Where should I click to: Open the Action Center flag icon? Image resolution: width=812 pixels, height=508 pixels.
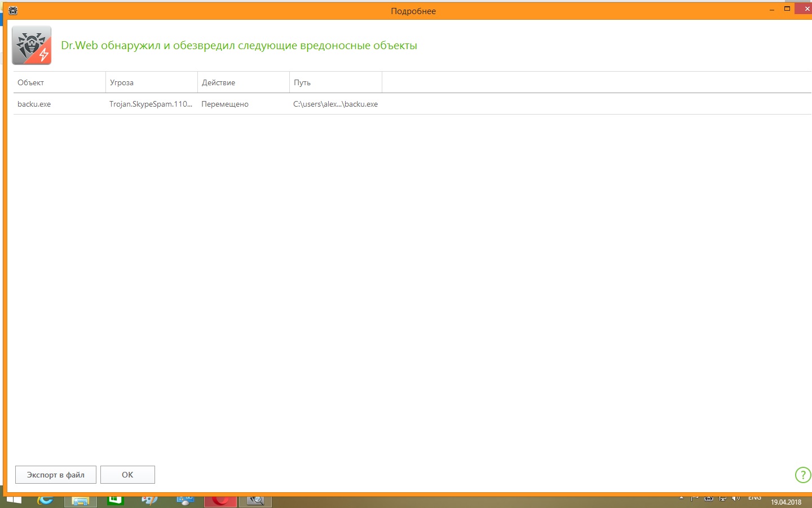tap(695, 498)
